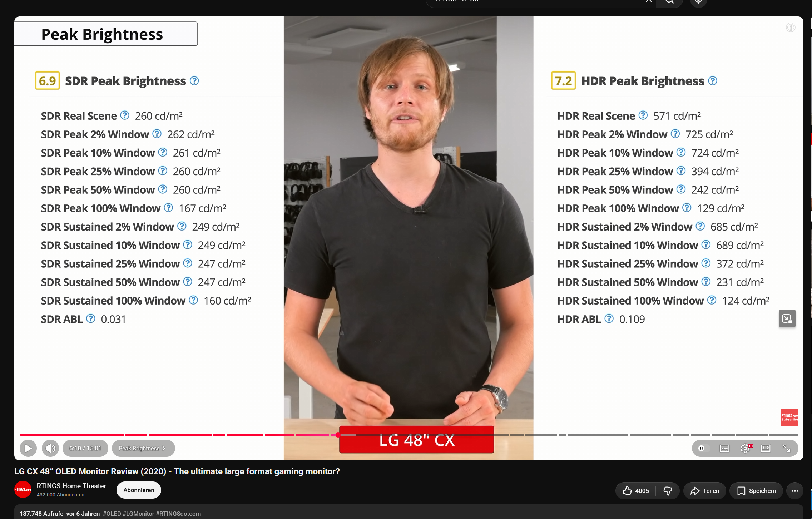Screen dimensions: 812x519
Task: Play the video
Action: tap(28, 448)
